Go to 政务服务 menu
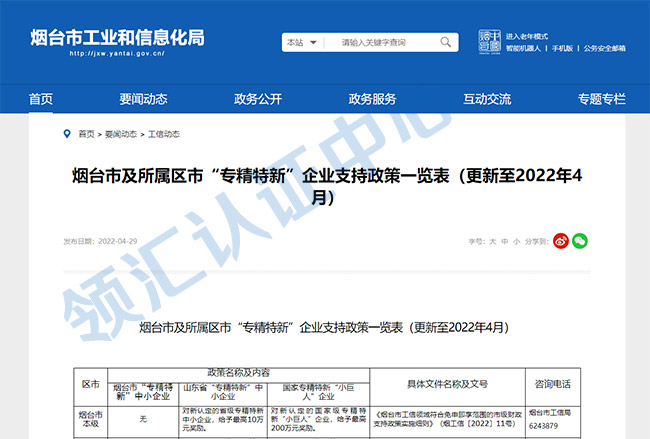This screenshot has height=439, width=650. (x=372, y=99)
